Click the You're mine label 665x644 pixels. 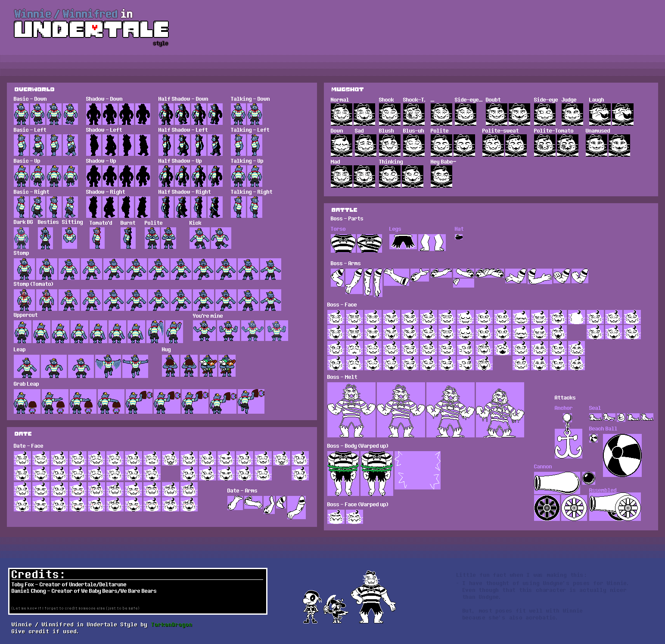click(208, 316)
